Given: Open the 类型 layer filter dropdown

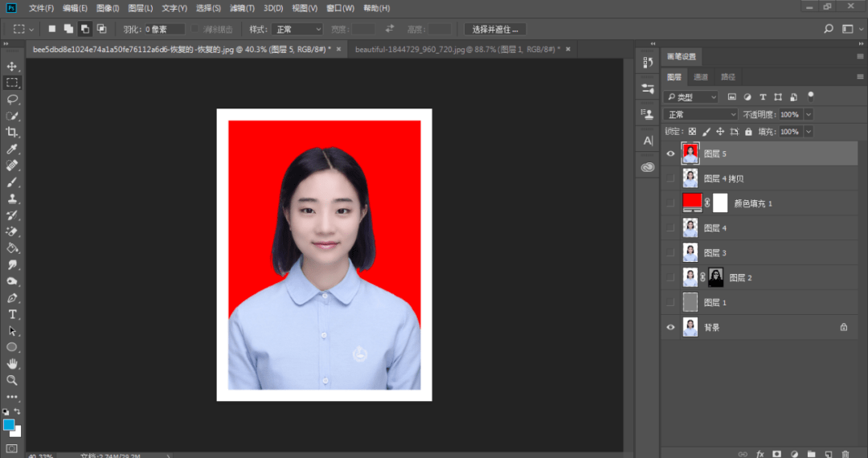Looking at the screenshot, I should coord(691,97).
